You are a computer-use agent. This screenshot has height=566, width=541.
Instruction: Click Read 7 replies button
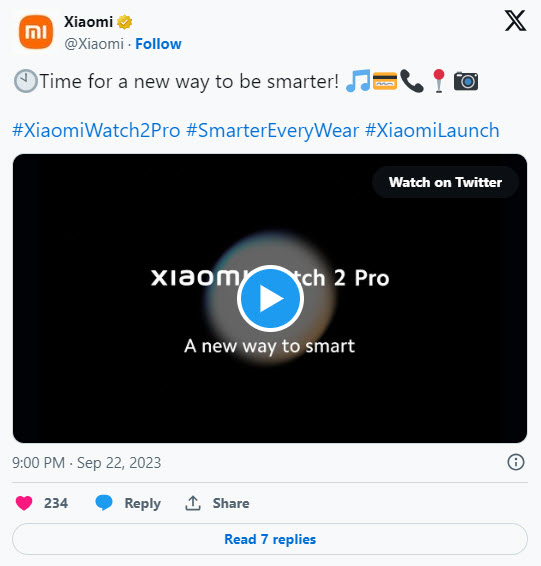[x=270, y=539]
